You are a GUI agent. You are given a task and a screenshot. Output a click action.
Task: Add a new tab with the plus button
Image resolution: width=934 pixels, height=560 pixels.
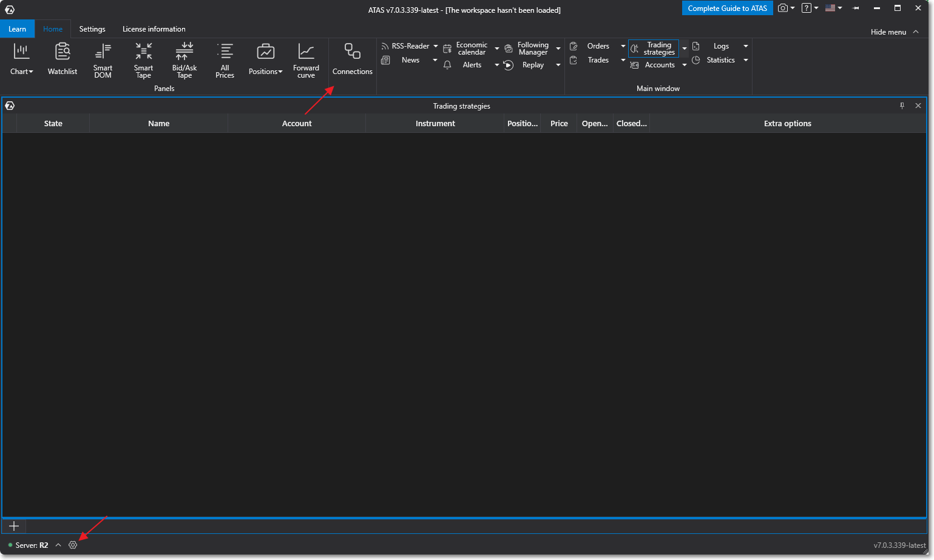pyautogui.click(x=13, y=525)
